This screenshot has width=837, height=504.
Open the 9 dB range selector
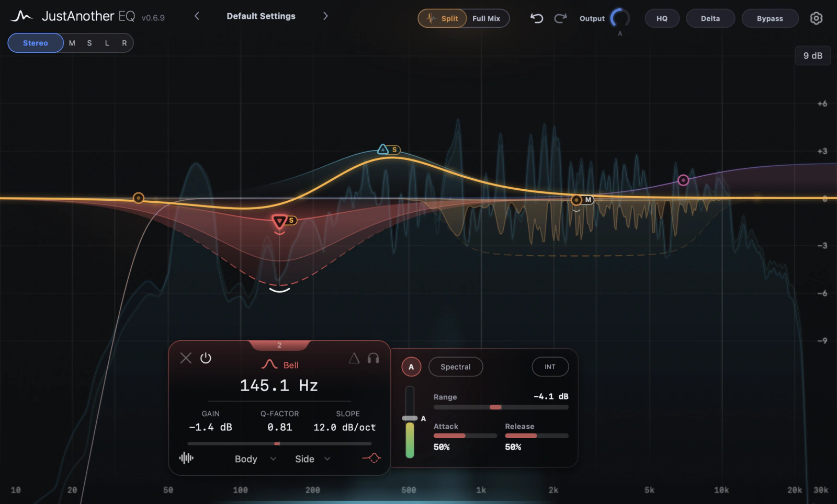click(x=813, y=55)
